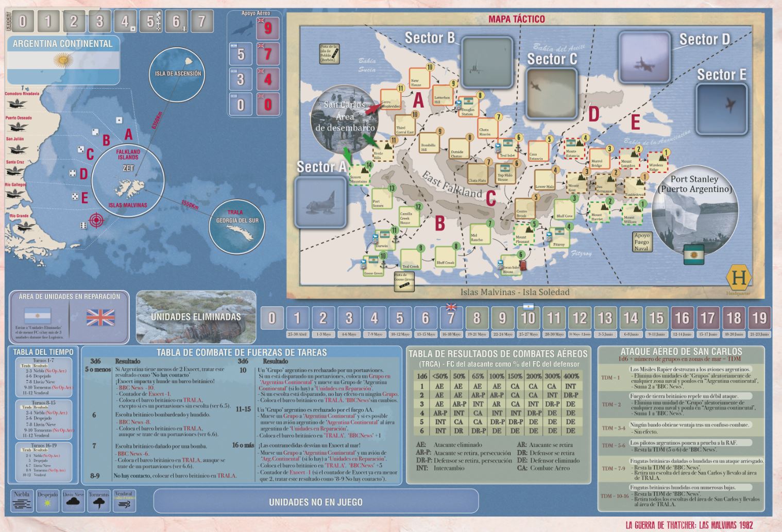The height and width of the screenshot is (532, 782).
Task: Click the Port Stanley Argentine flag marker
Action: [x=694, y=255]
